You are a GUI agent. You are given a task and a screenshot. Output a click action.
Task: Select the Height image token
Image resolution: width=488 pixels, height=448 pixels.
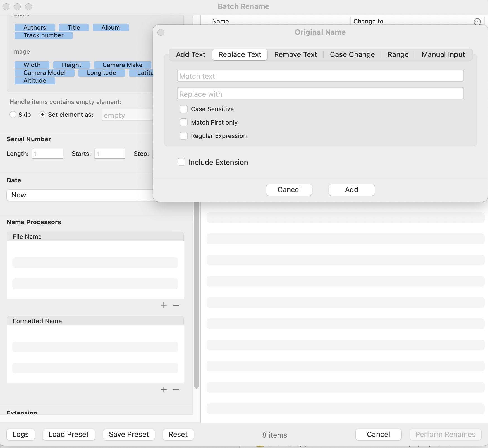click(71, 65)
